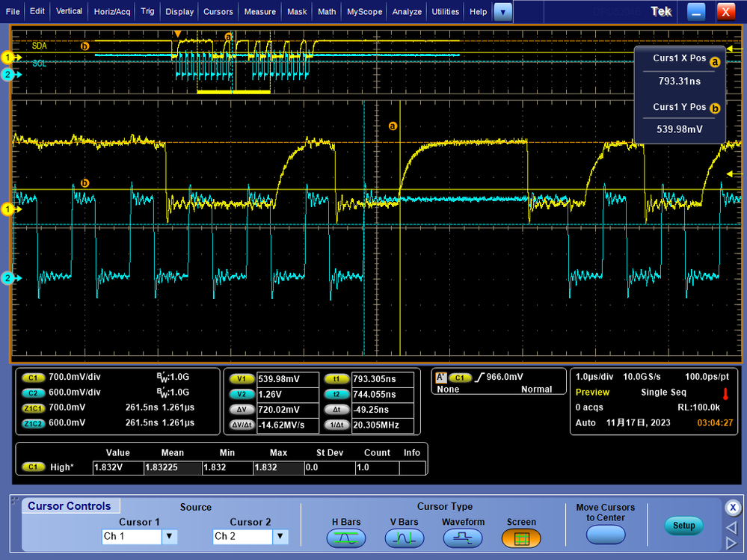
Task: Select the V Bars cursor type
Action: [404, 537]
